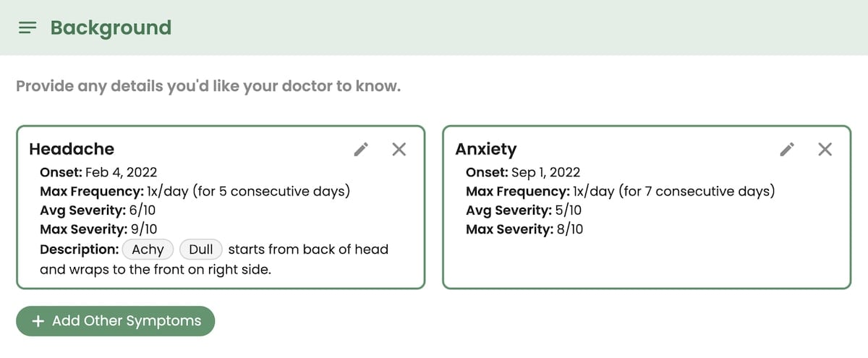Click the Headache Avg Severity 6/10 line
The height and width of the screenshot is (358, 868).
98,210
